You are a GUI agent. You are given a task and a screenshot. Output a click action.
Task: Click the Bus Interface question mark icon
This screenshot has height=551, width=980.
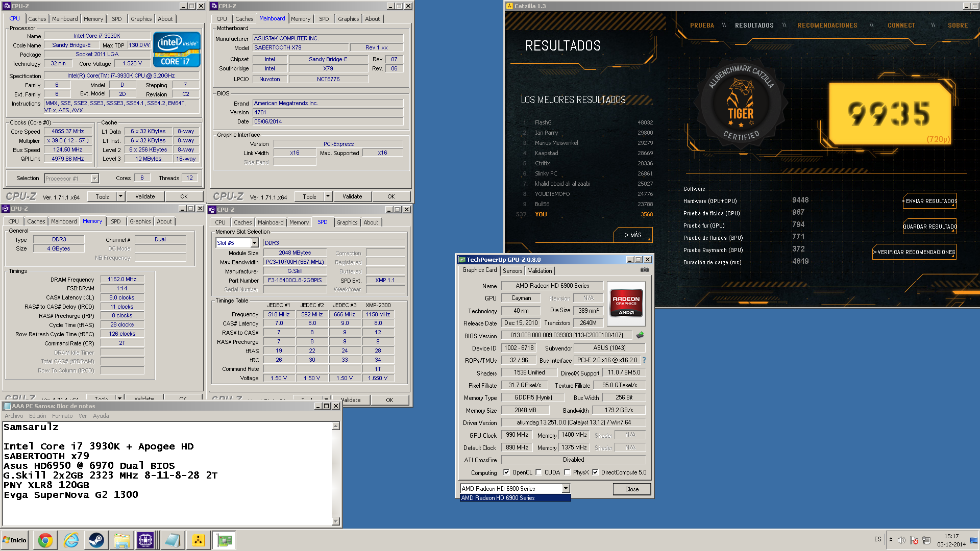pos(644,360)
